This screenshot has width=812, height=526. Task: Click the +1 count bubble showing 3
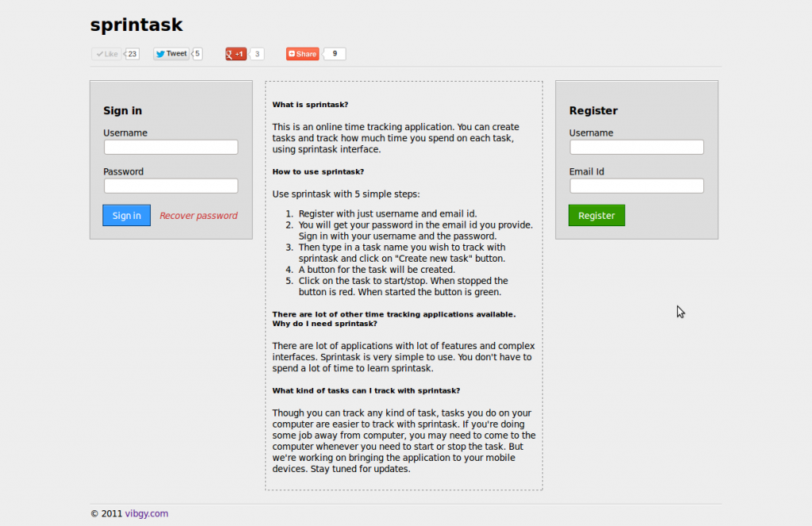click(259, 54)
